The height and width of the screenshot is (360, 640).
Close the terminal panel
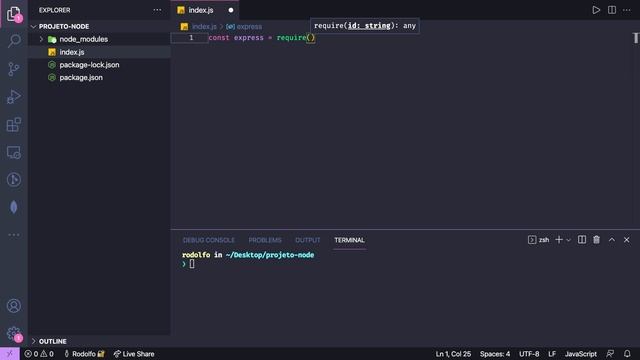pos(627,240)
